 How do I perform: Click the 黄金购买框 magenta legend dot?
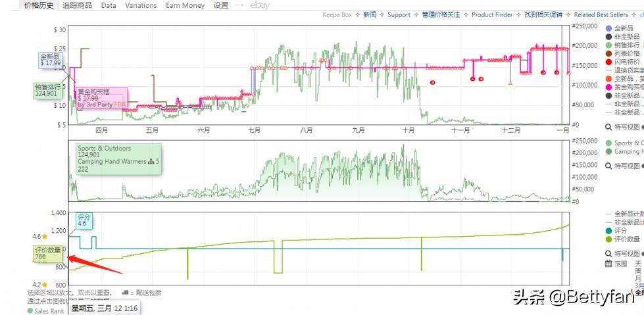click(608, 87)
